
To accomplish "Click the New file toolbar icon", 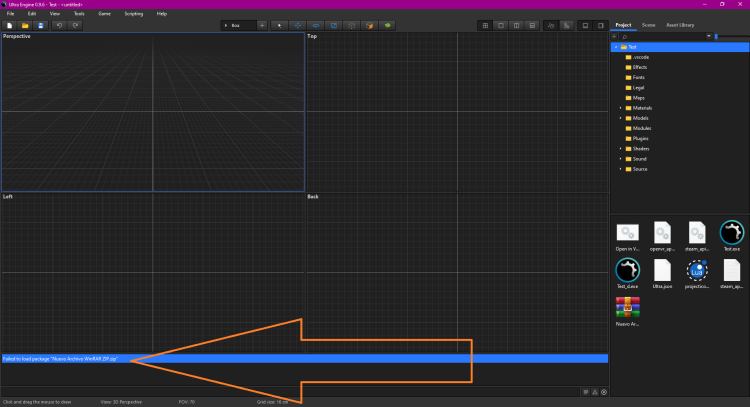I will [9, 24].
